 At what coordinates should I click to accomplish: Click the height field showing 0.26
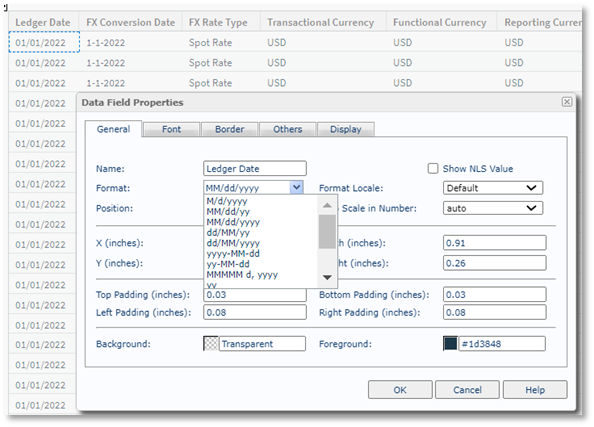pyautogui.click(x=494, y=263)
